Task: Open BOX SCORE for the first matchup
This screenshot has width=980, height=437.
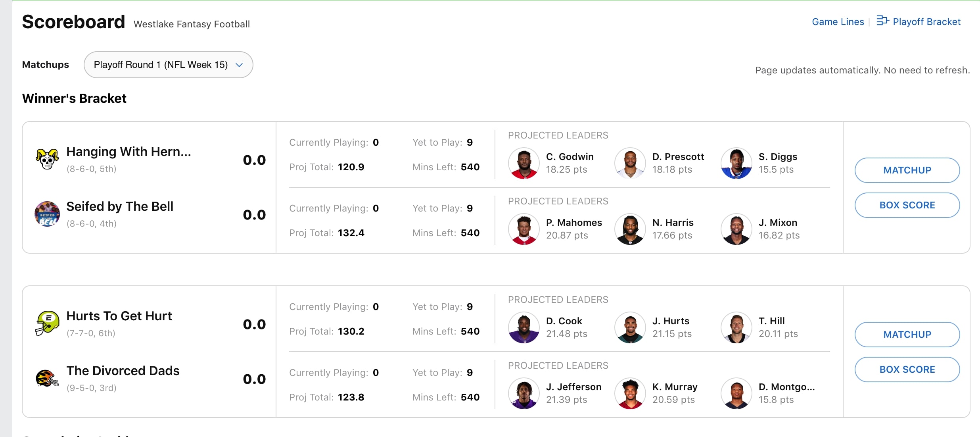Action: click(x=907, y=205)
